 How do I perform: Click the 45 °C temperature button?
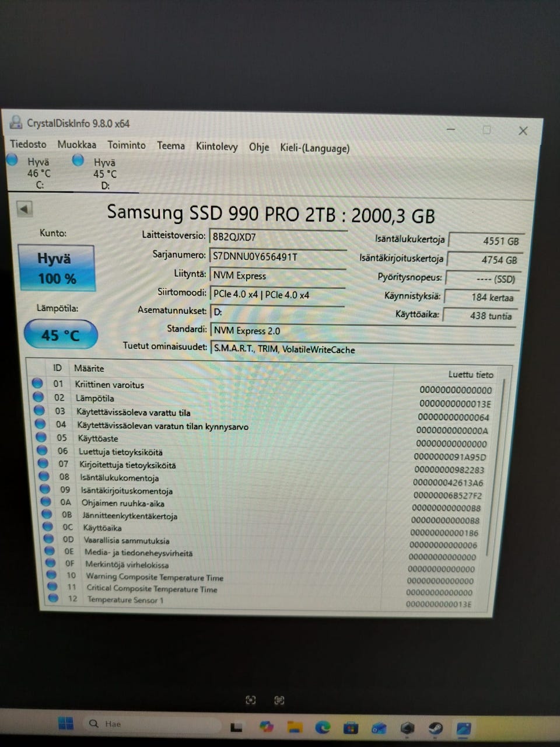click(60, 334)
